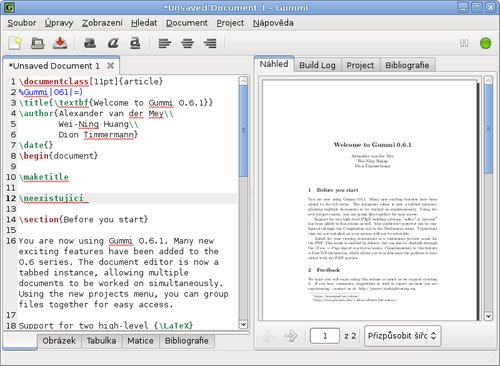Open the Project menu
This screenshot has width=500, height=366.
point(230,23)
